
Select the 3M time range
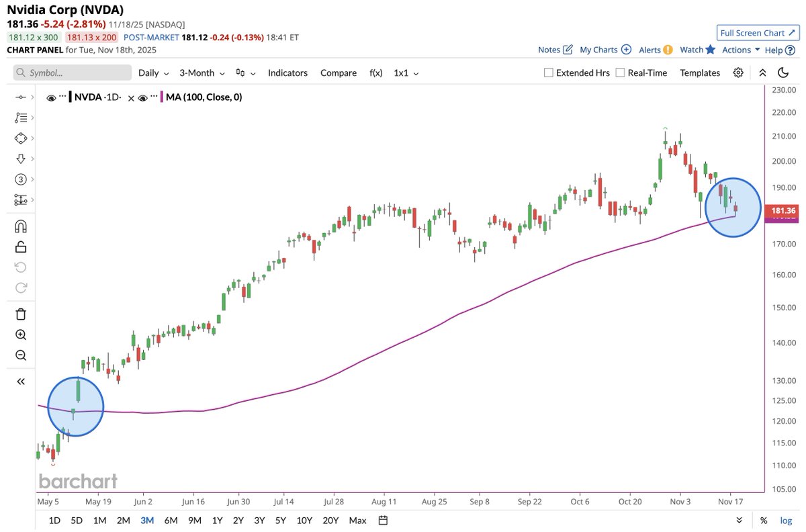point(146,521)
